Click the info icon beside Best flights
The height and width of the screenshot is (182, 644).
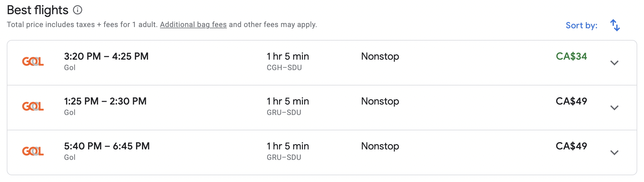[78, 10]
